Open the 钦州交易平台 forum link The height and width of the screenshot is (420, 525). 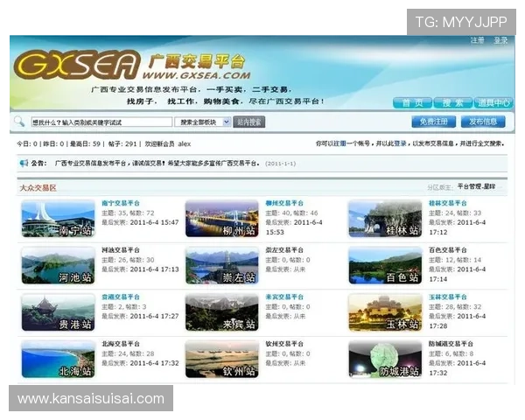coord(284,344)
